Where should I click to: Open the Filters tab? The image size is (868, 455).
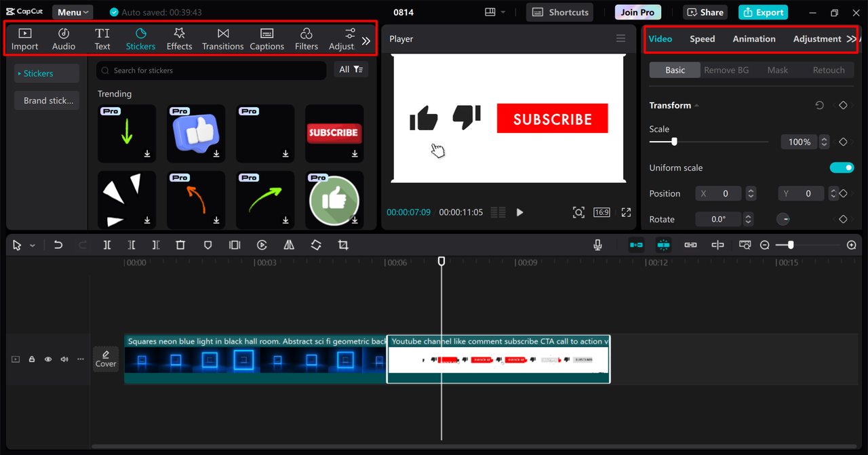(x=307, y=39)
